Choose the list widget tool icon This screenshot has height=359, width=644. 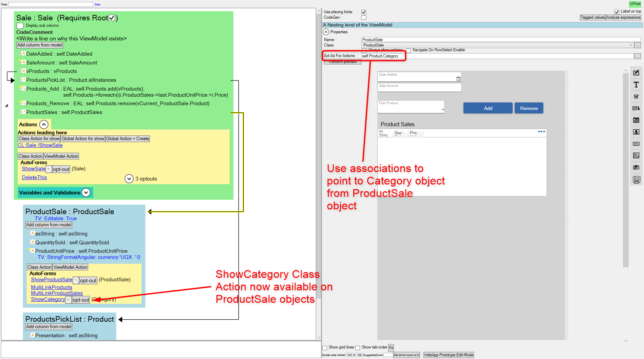point(636,155)
